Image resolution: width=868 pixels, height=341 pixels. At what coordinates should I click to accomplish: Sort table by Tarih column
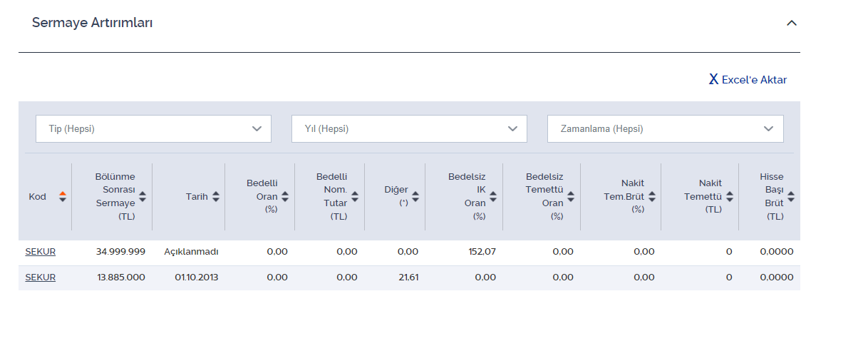[216, 197]
